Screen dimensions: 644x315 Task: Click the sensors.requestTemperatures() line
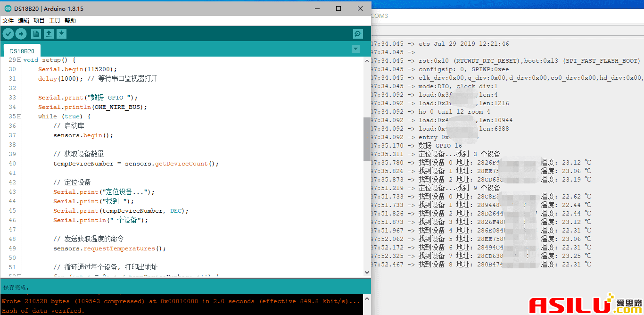110,249
